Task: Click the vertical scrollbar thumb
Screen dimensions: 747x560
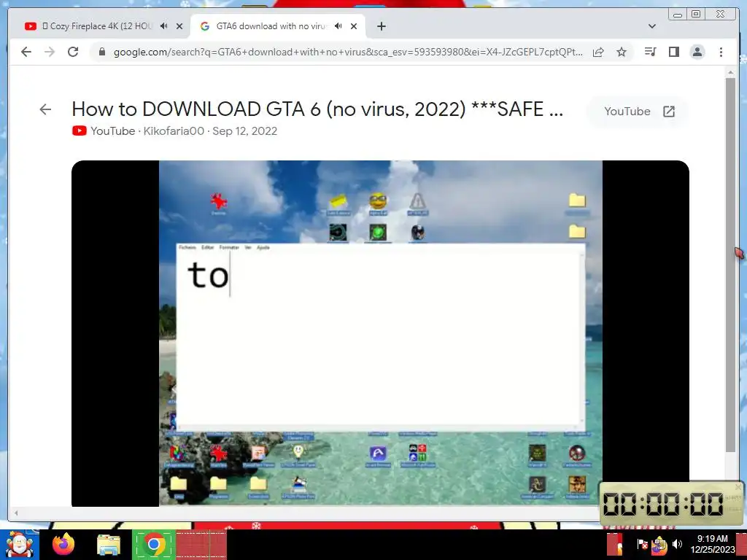Action: click(730, 264)
